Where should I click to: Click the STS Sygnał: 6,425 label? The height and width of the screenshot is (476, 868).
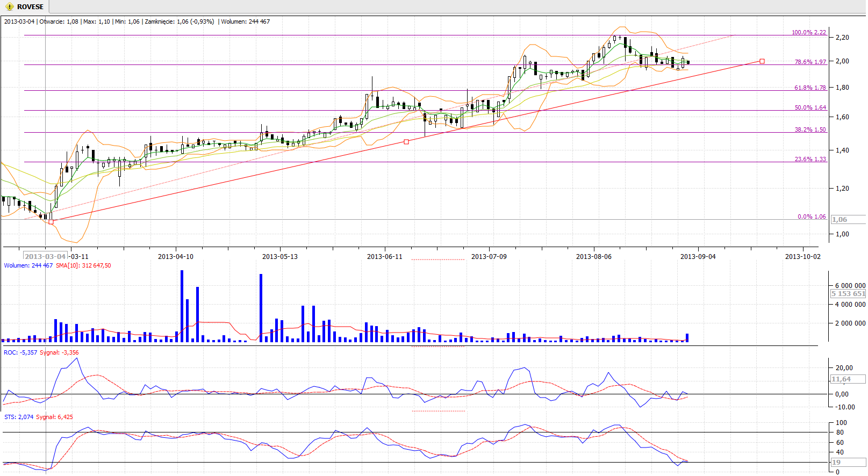[54, 417]
